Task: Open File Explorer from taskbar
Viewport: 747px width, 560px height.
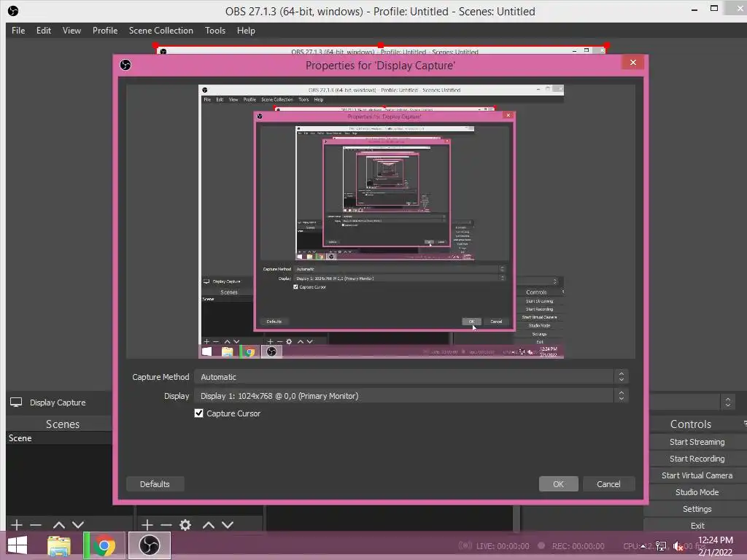Action: [x=59, y=545]
